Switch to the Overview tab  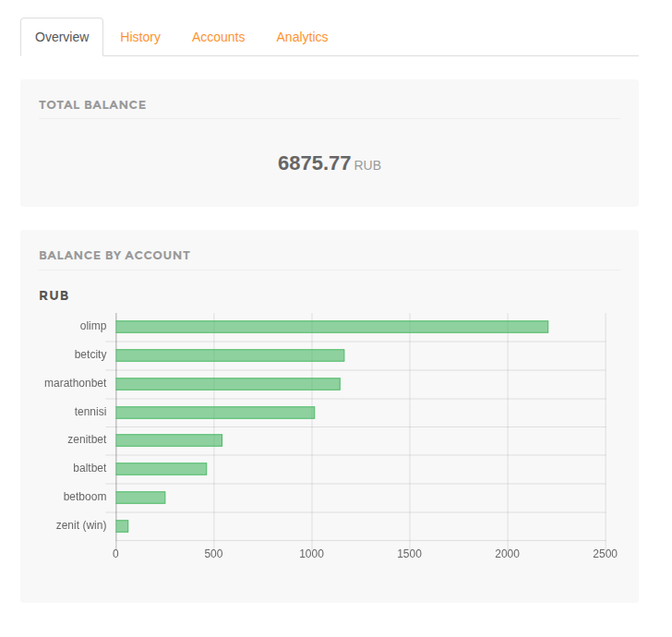point(62,37)
